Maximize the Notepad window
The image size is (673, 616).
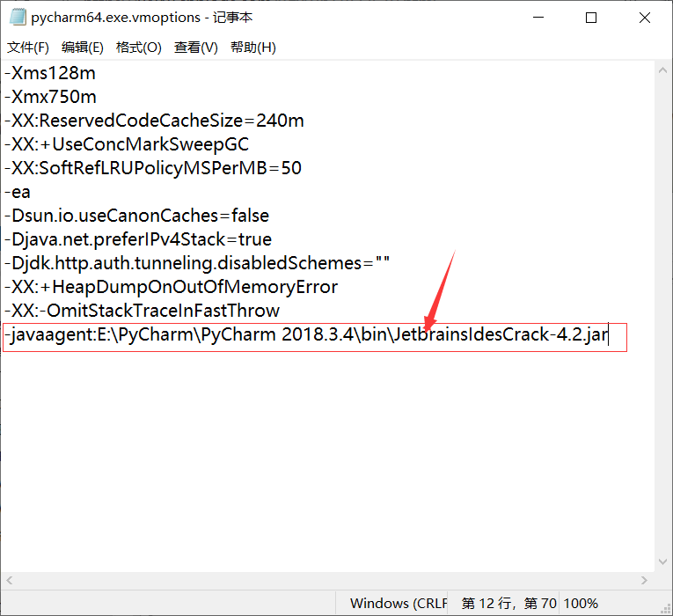pos(591,18)
